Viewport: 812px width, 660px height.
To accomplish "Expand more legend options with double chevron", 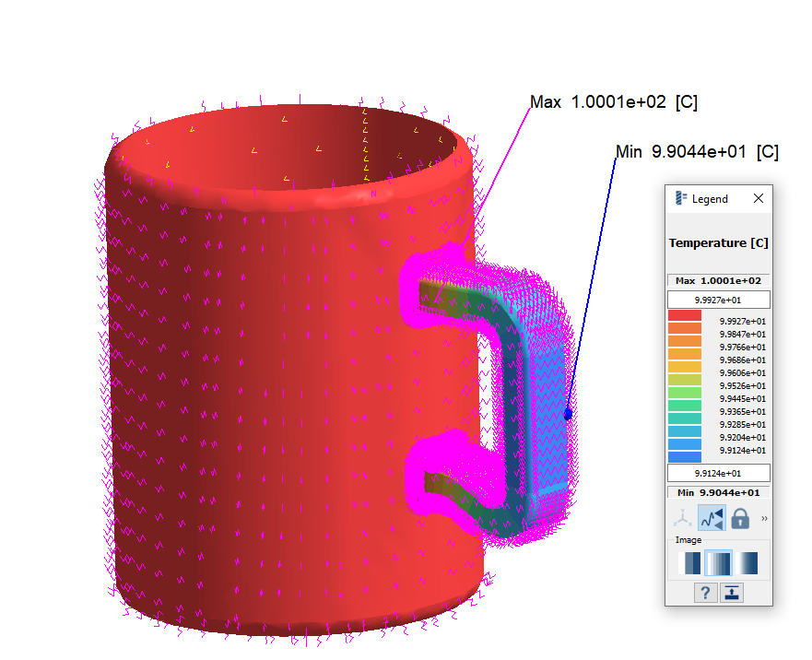I will pos(764,519).
